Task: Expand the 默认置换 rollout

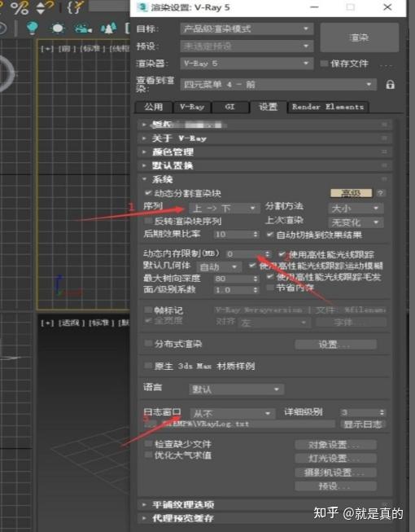Action: [x=265, y=165]
